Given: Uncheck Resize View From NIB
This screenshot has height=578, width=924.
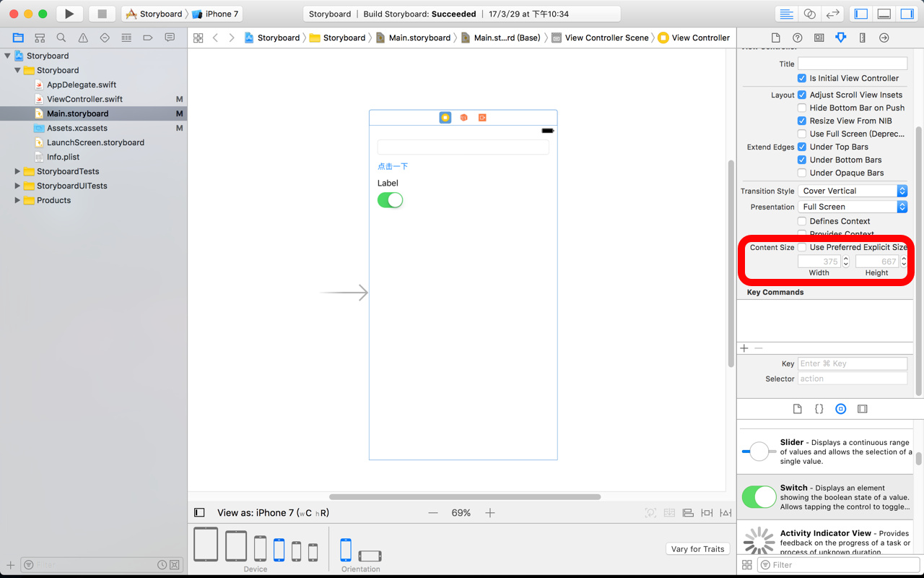Looking at the screenshot, I should coord(802,121).
